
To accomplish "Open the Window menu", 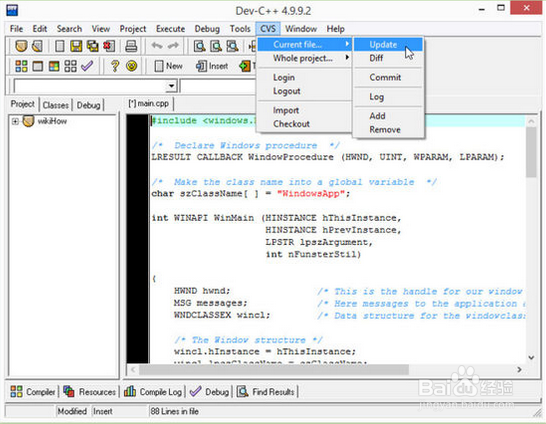I will point(301,29).
